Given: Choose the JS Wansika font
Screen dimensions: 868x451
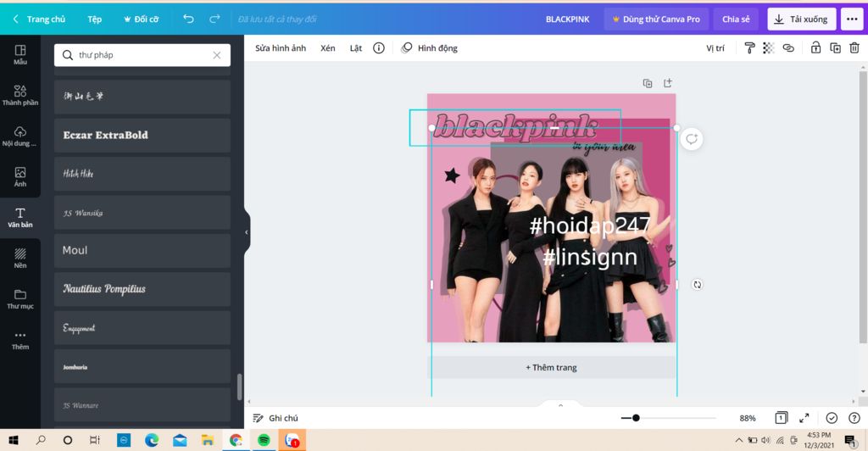Looking at the screenshot, I should click(x=142, y=213).
